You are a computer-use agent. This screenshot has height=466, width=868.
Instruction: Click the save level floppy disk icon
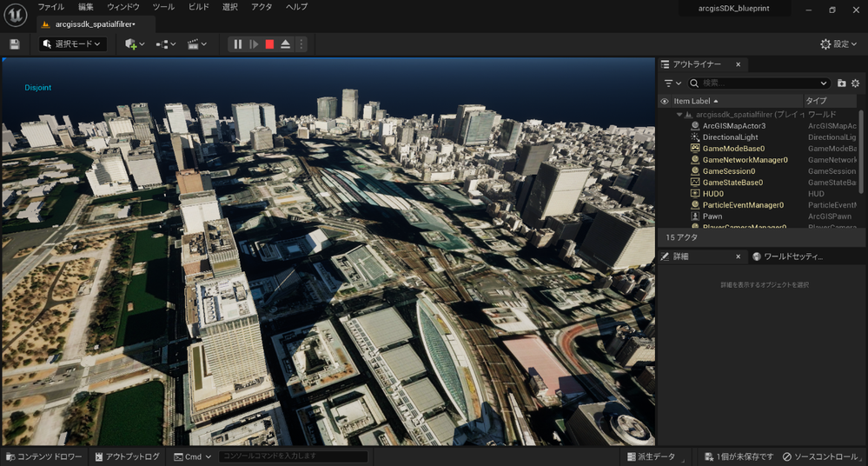coord(14,44)
